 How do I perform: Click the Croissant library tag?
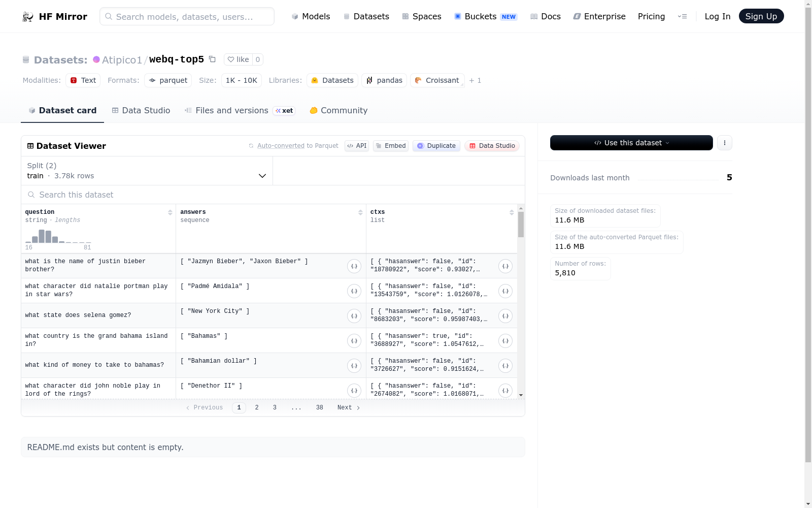tap(437, 80)
